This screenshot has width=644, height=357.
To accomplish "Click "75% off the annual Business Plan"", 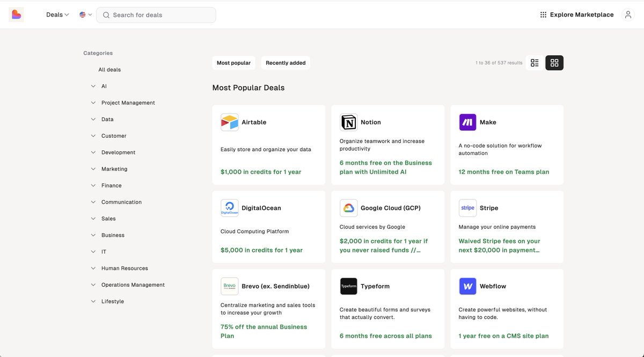I will point(264,331).
